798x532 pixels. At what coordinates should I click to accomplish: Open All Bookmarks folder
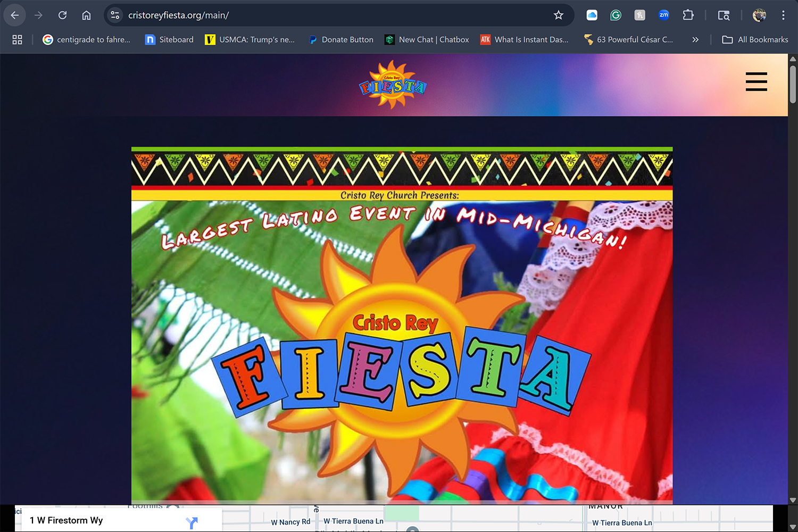point(756,39)
